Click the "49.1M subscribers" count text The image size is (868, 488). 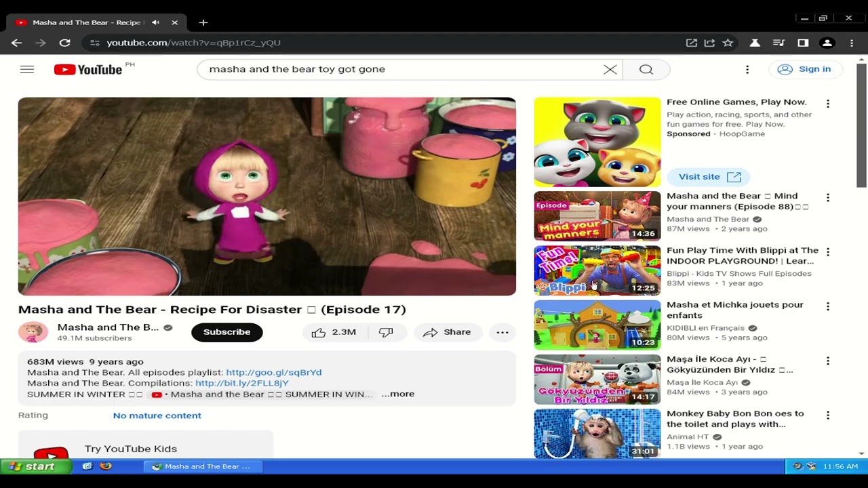tap(94, 338)
